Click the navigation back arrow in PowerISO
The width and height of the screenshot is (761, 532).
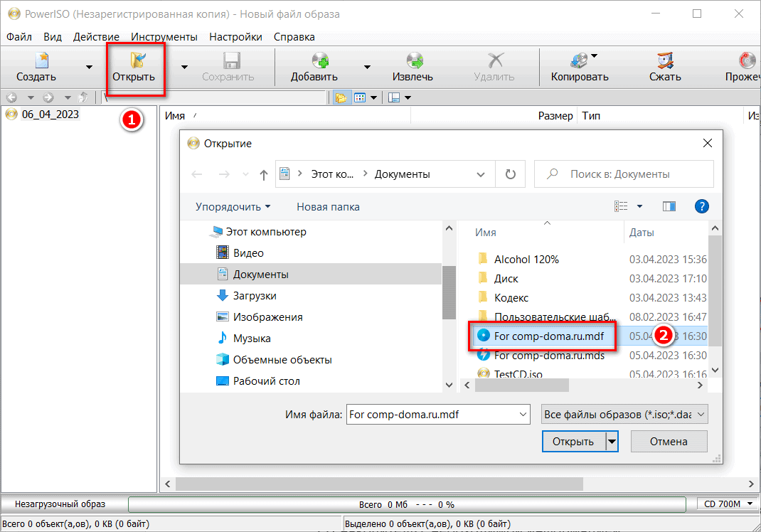[11, 97]
